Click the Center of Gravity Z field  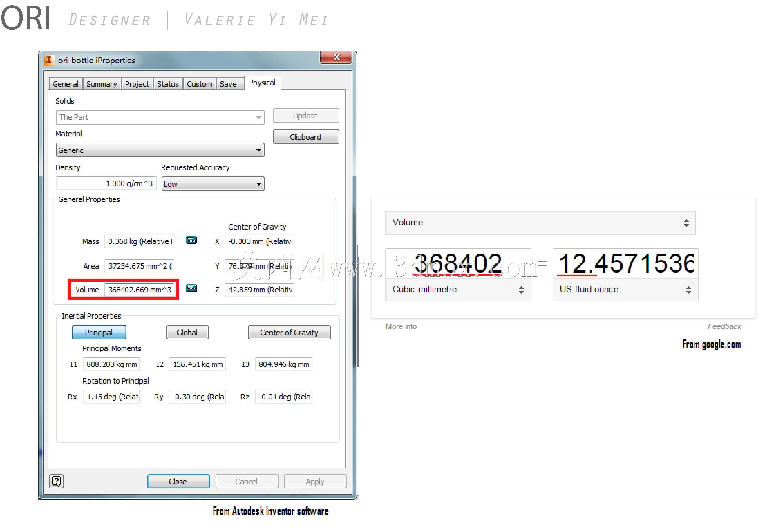tap(260, 290)
